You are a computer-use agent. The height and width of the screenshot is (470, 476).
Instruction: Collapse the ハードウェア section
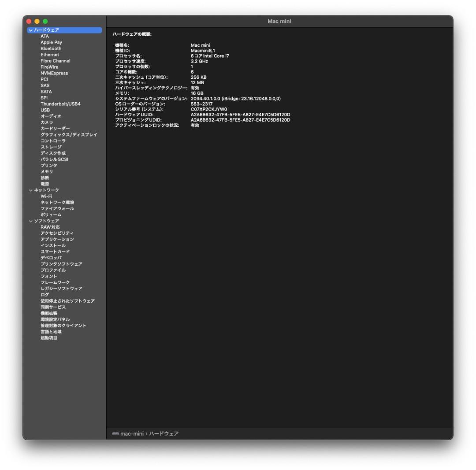(x=30, y=30)
